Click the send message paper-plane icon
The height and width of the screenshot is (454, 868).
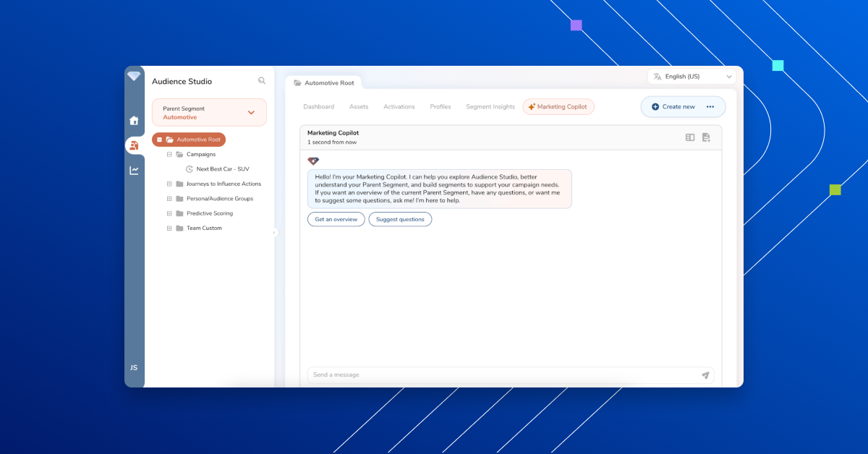point(705,374)
